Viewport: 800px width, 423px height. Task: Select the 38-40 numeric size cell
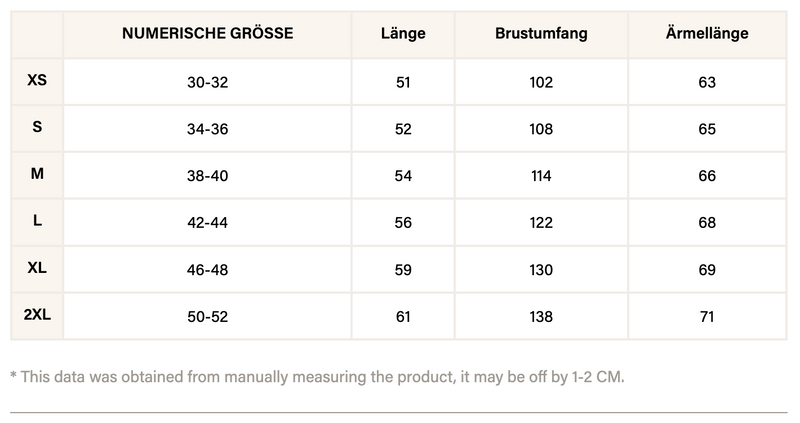208,176
